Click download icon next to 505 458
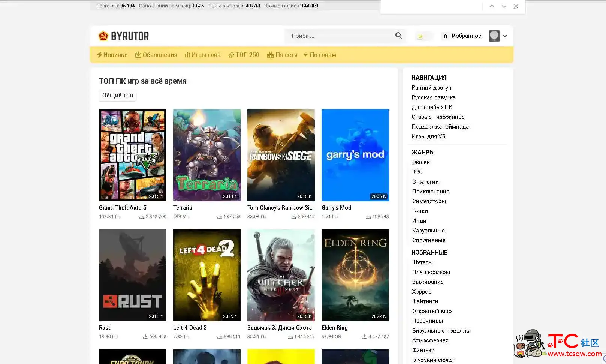Viewport: 606px width, 364px height. click(145, 337)
